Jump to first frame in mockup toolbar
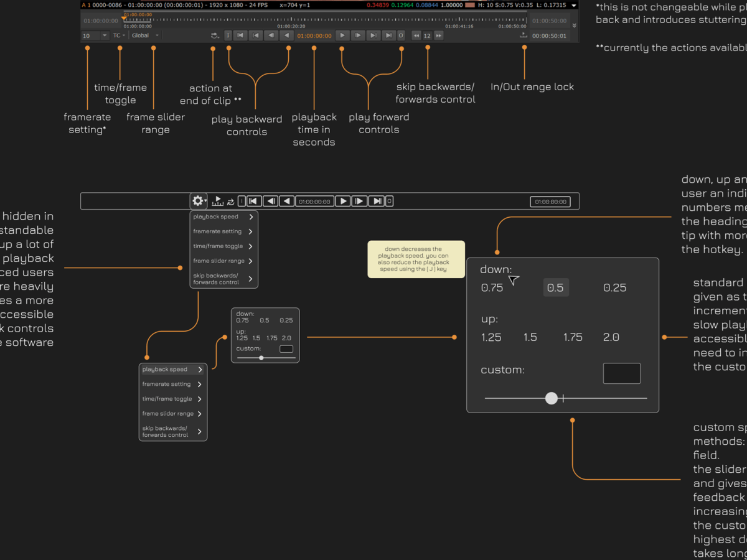Image resolution: width=747 pixels, height=560 pixels. tap(253, 201)
